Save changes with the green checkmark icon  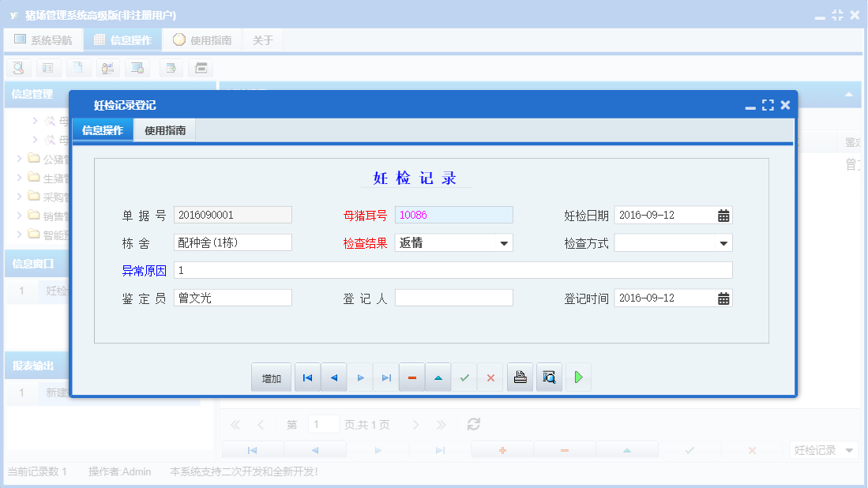point(464,377)
